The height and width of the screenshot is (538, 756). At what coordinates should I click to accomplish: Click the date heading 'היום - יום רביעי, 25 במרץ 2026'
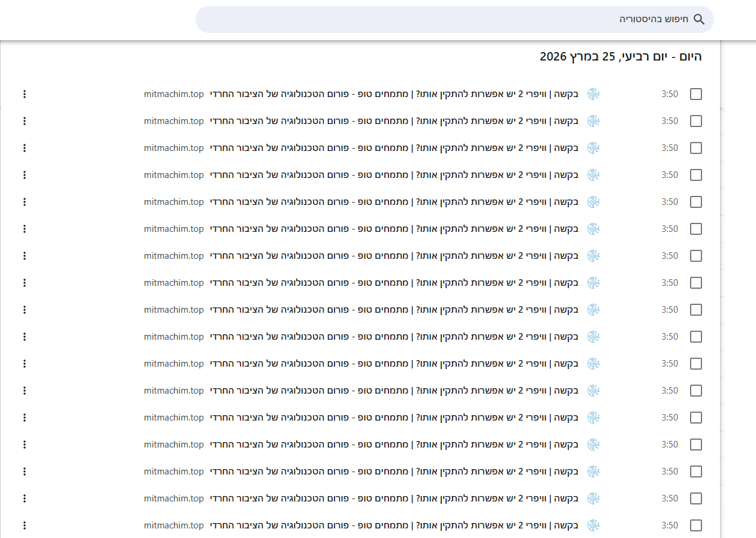(621, 57)
